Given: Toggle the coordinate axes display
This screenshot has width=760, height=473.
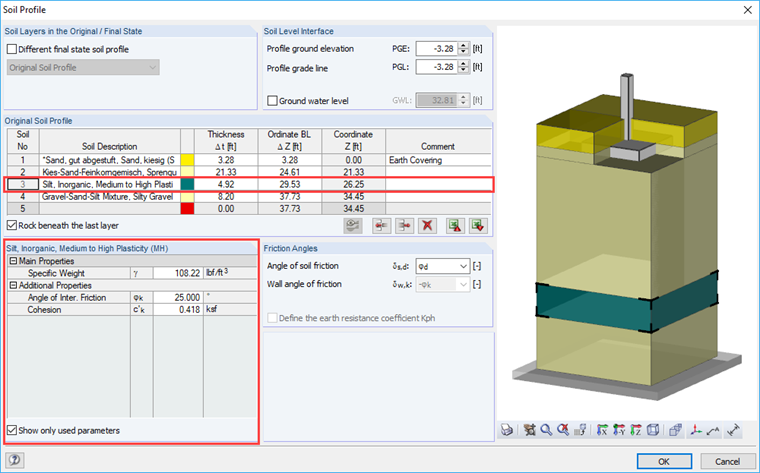Looking at the screenshot, I should (697, 430).
